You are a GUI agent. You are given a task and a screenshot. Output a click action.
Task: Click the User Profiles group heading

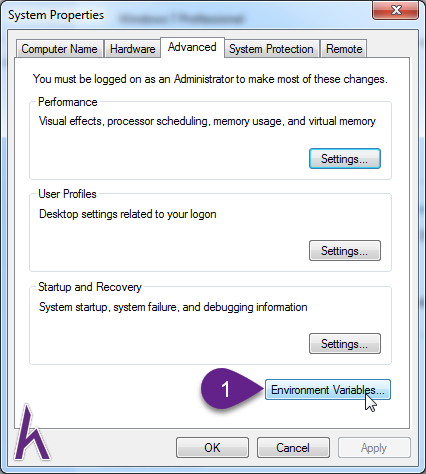pyautogui.click(x=67, y=194)
